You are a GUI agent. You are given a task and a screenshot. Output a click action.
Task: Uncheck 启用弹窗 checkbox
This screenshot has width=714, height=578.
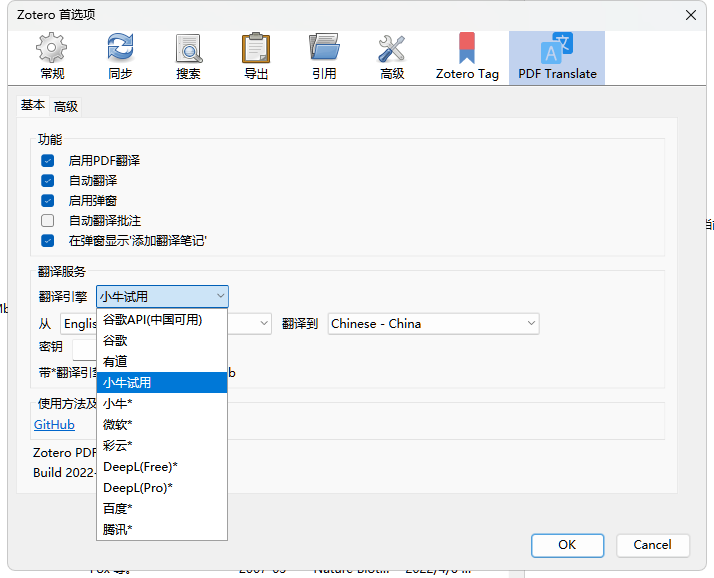click(x=47, y=201)
